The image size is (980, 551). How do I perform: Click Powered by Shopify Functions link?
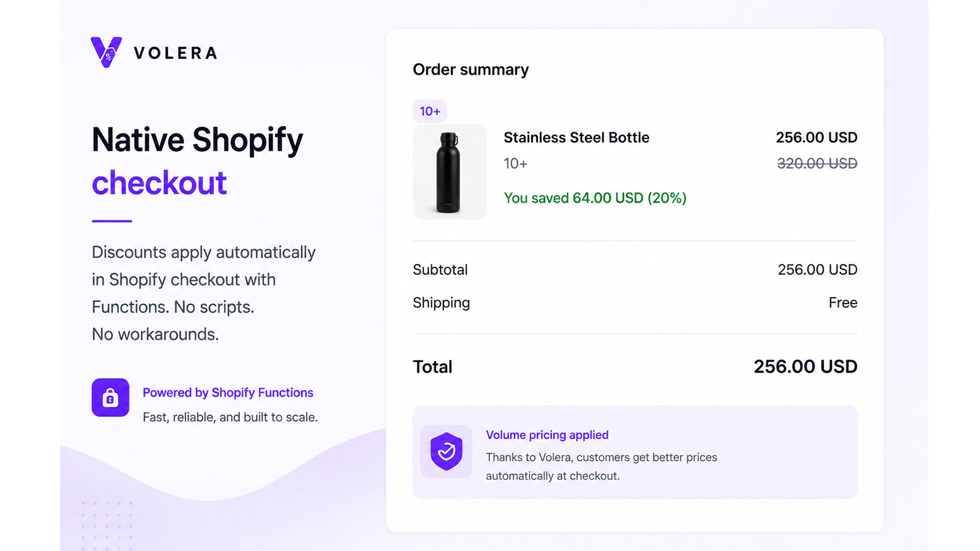228,392
